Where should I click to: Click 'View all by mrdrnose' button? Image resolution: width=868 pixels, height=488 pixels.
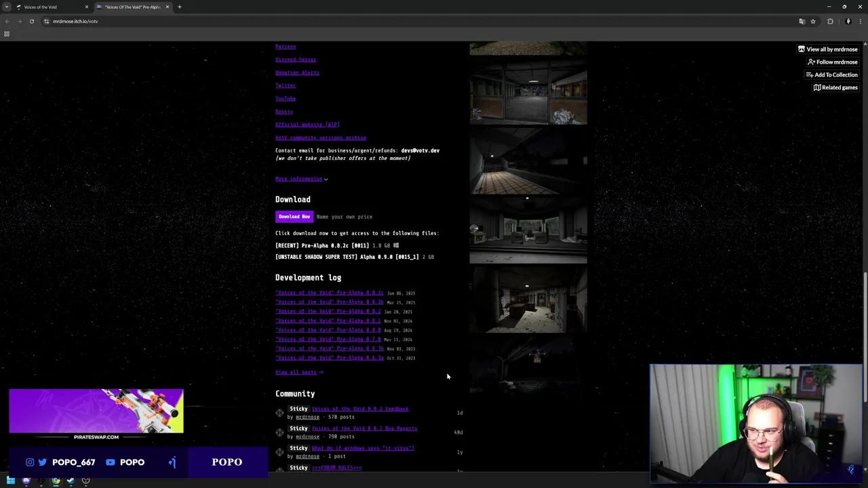point(827,49)
